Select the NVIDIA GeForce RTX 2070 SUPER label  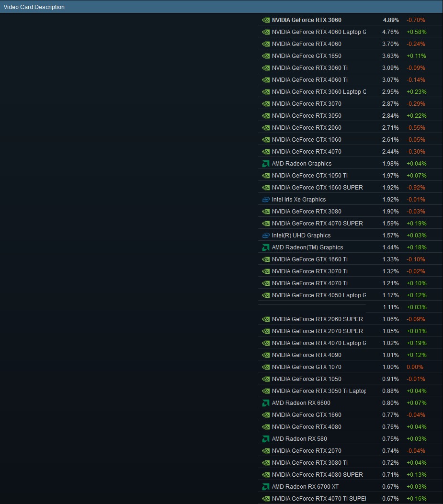[x=318, y=331]
